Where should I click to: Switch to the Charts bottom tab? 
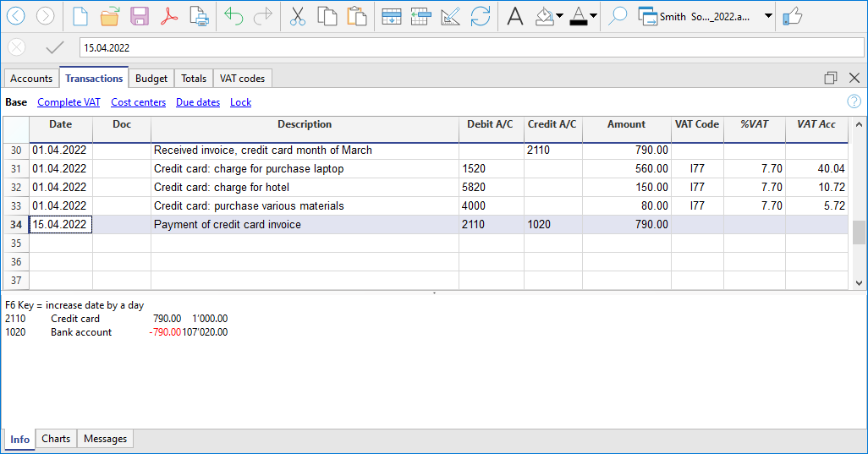[x=56, y=439]
